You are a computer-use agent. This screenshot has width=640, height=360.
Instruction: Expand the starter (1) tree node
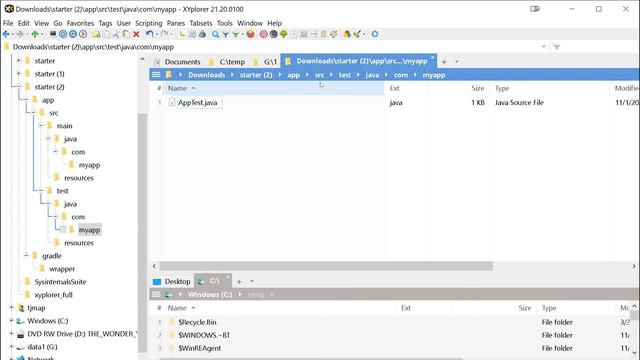pyautogui.click(x=18, y=73)
